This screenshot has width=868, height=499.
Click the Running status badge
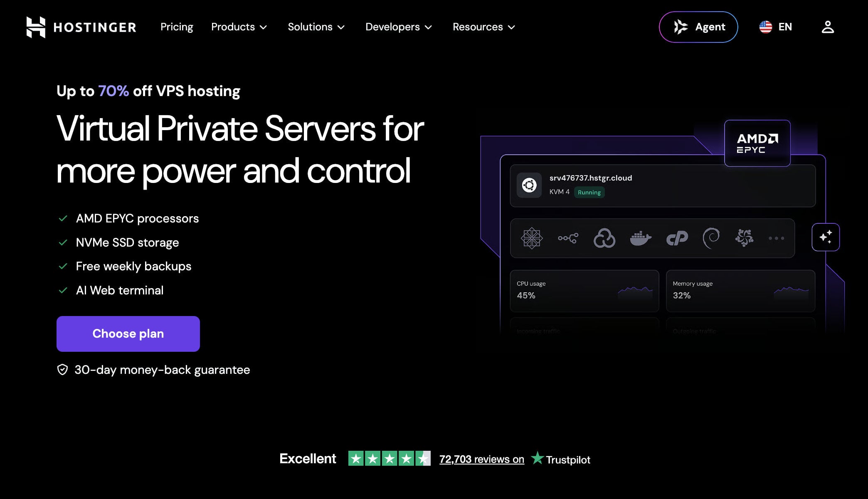pos(589,192)
